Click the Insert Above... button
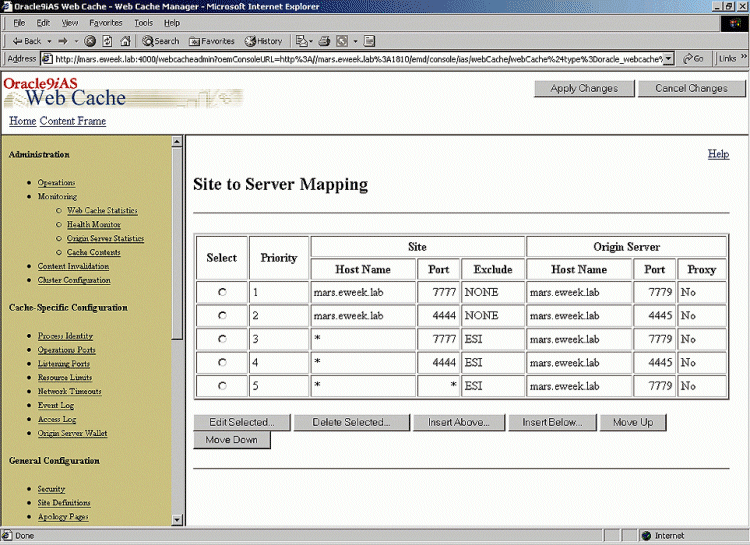Image resolution: width=750 pixels, height=545 pixels. (459, 423)
